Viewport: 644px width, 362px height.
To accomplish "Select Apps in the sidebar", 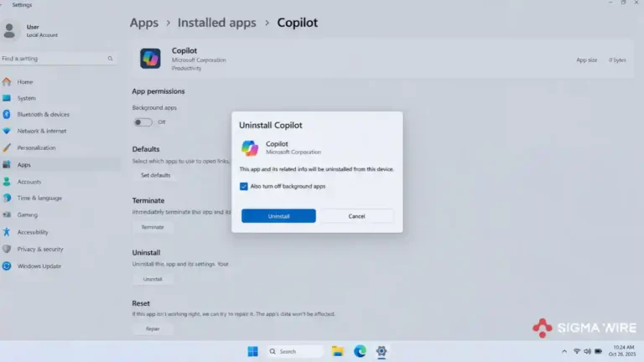I will coord(60,164).
